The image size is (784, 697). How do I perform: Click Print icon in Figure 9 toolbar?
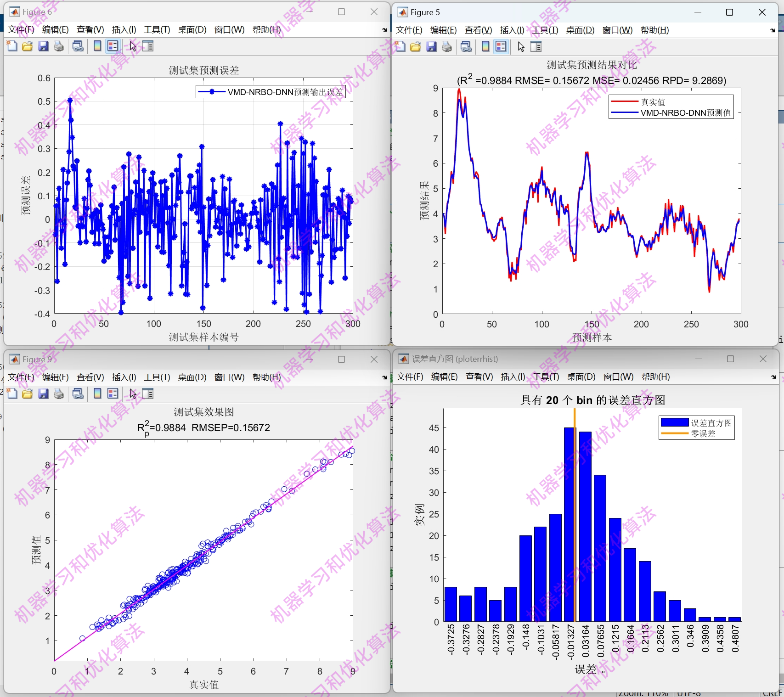coord(59,393)
